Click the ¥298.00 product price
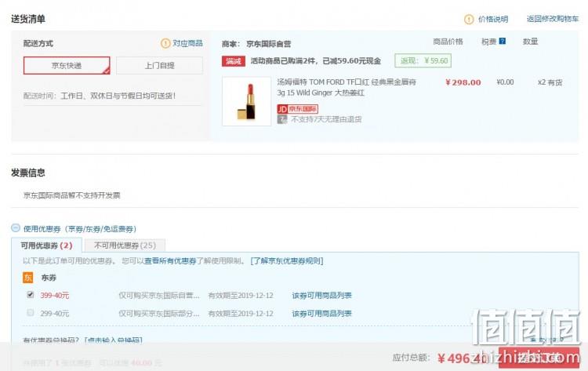This screenshot has width=588, height=371. [463, 82]
